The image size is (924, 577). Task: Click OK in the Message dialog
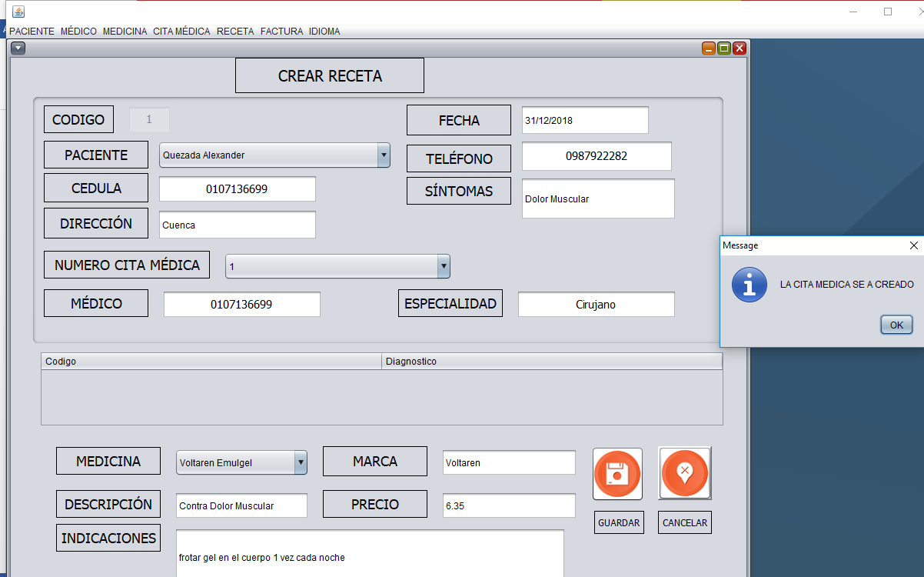896,325
